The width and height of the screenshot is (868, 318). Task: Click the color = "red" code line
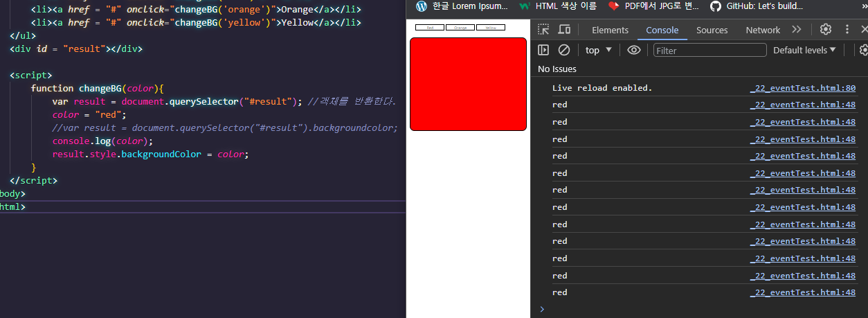[x=90, y=114]
